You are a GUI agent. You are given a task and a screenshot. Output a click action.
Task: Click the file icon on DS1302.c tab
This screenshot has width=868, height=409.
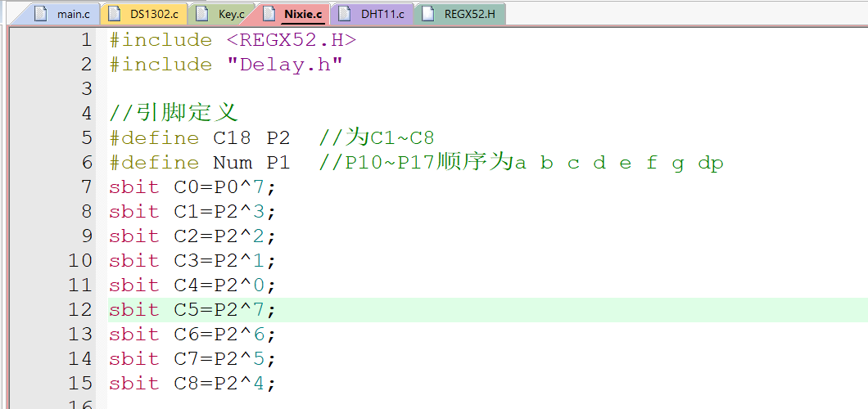point(114,14)
